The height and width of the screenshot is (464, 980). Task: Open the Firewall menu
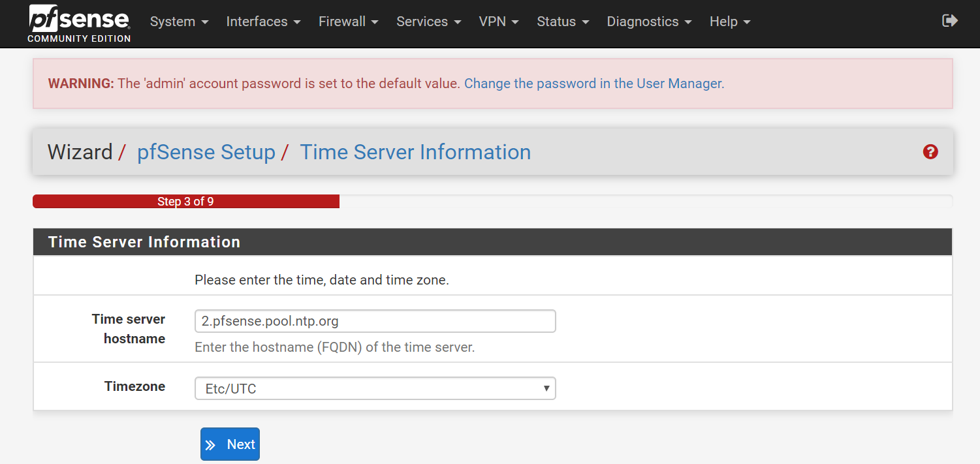(x=349, y=22)
